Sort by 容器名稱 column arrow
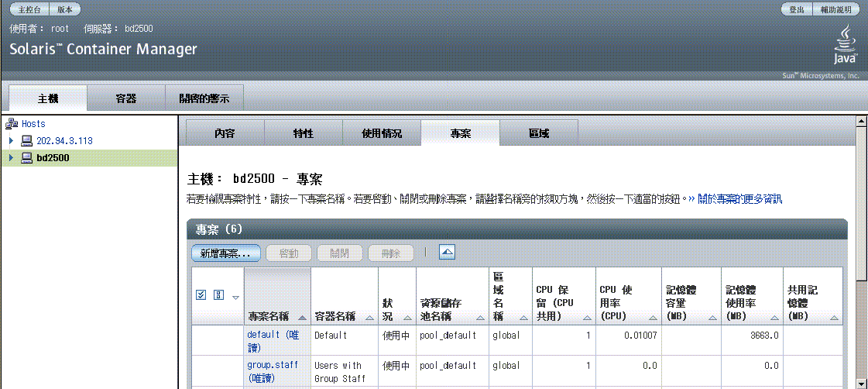The image size is (868, 389). coord(369,318)
